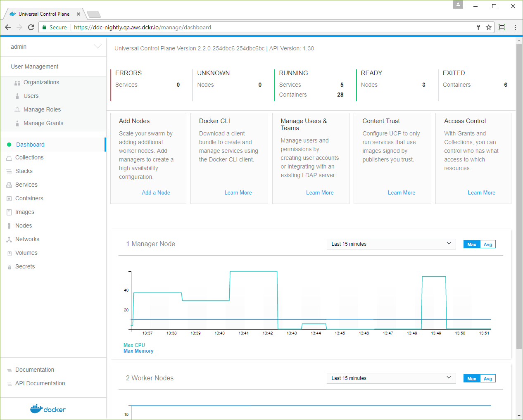Open the Secrets panel icon
The image size is (523, 420).
click(8, 266)
